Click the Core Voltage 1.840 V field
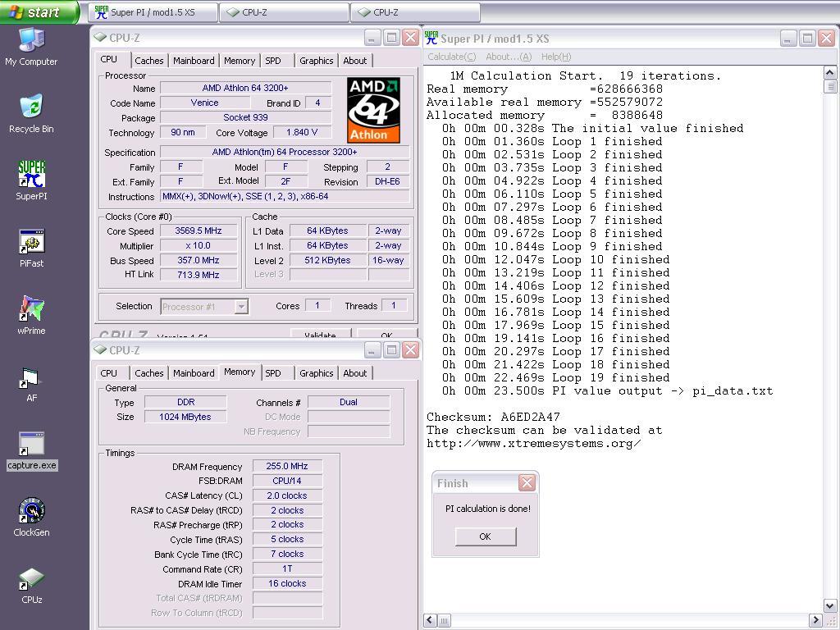This screenshot has width=840, height=630. (302, 132)
